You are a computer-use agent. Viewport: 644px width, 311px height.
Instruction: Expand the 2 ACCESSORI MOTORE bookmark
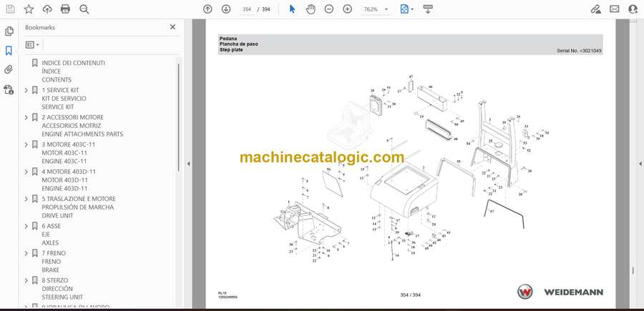(26, 117)
